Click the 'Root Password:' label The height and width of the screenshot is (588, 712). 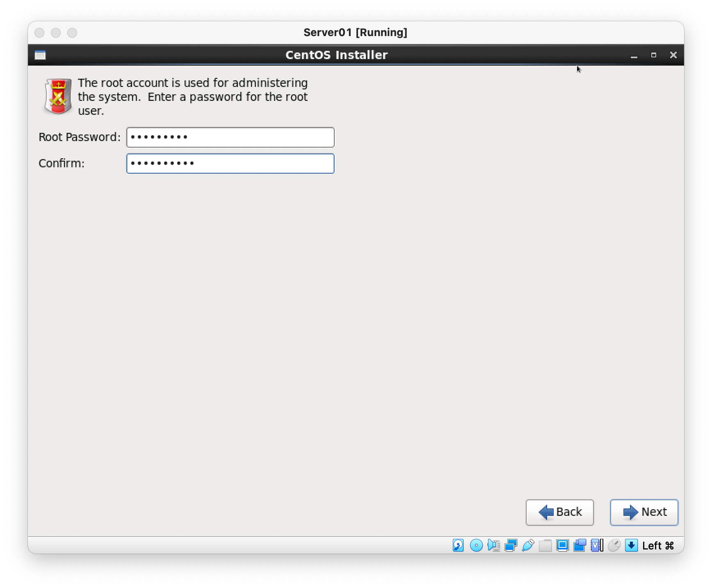[x=80, y=137]
